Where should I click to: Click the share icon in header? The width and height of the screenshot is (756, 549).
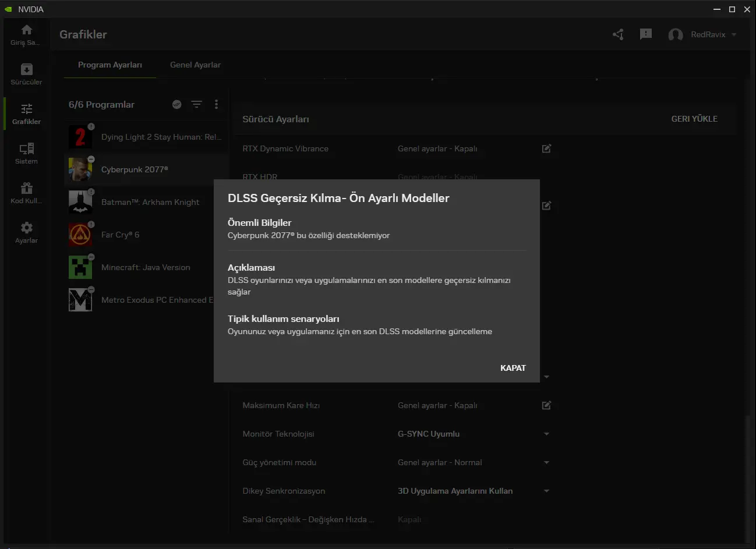coord(618,34)
